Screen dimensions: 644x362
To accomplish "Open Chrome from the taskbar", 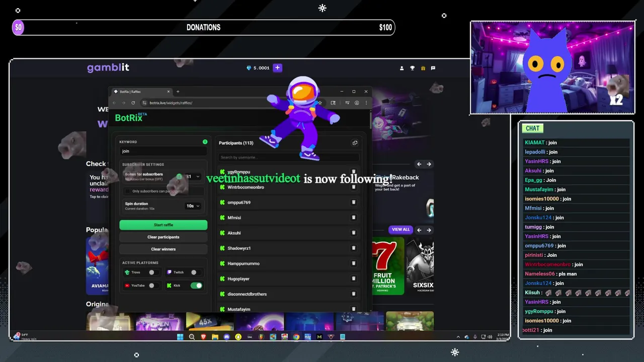I will pyautogui.click(x=296, y=337).
